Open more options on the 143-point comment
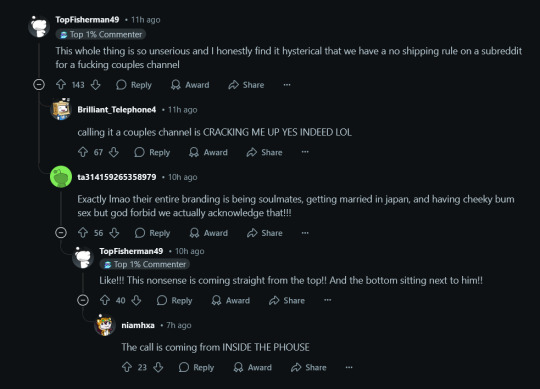 click(x=287, y=85)
